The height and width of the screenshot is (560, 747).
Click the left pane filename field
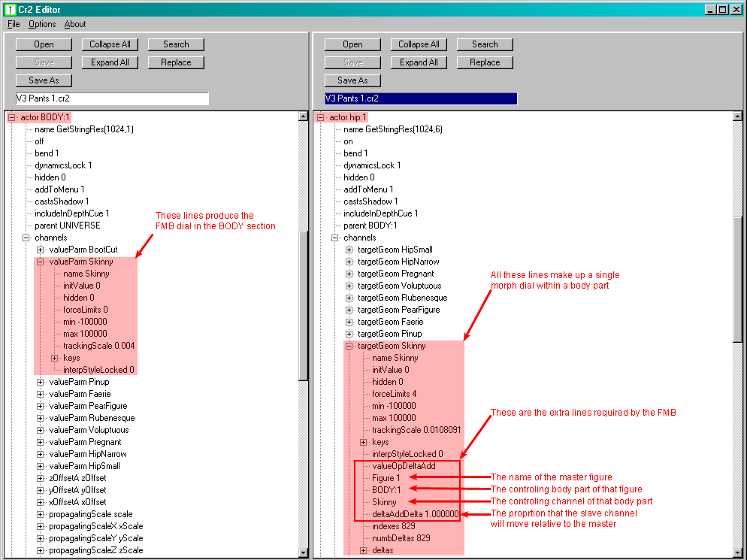click(112, 98)
